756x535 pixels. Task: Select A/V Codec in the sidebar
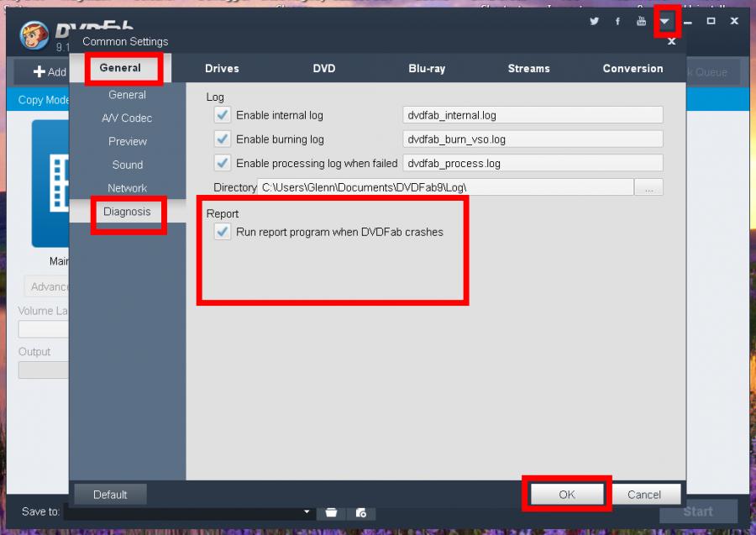tap(128, 118)
